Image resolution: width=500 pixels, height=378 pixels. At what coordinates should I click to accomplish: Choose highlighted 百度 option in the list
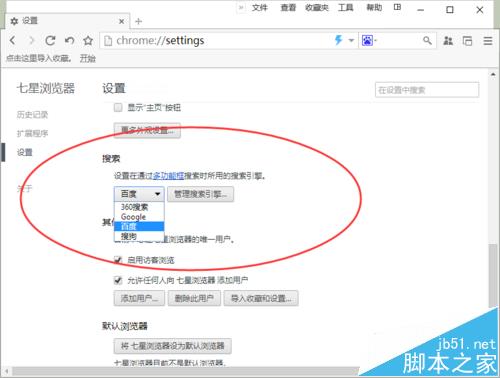(x=139, y=226)
